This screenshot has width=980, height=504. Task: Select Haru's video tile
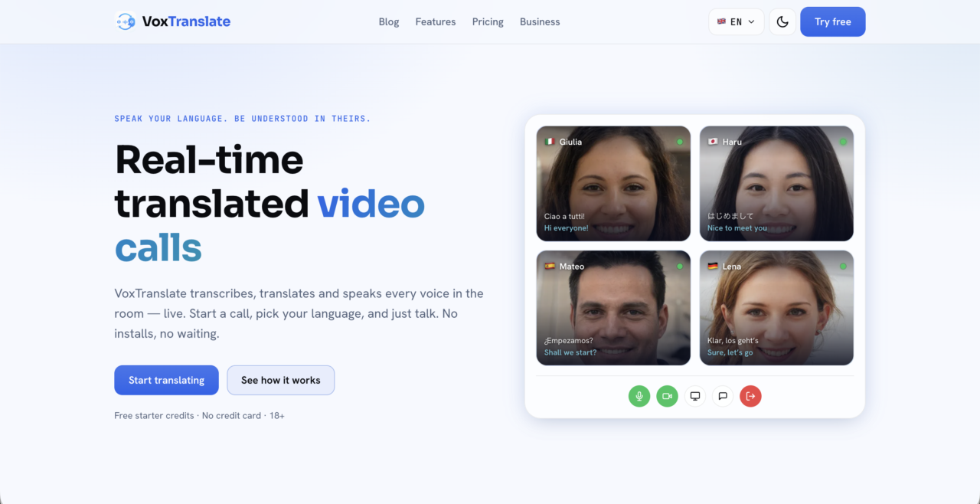776,184
